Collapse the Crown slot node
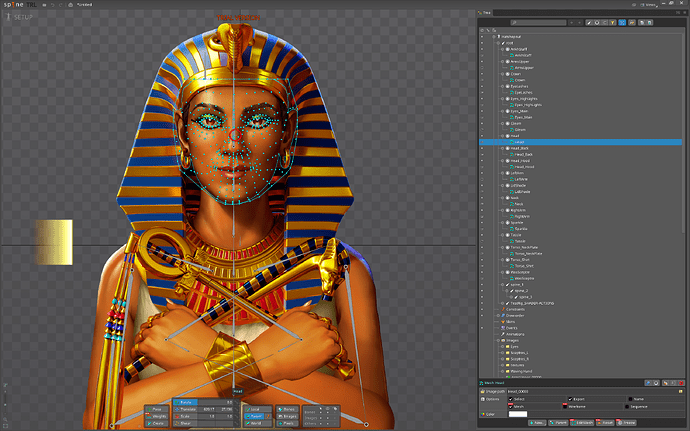This screenshot has width=690, height=431. [x=503, y=74]
